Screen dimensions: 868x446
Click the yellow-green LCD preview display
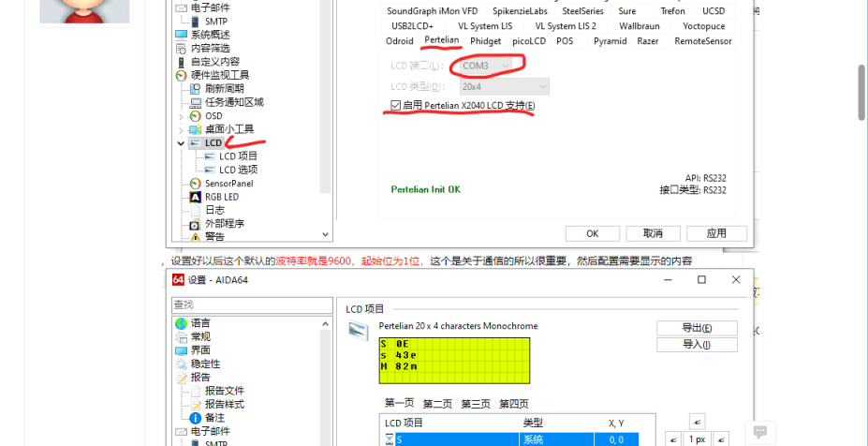point(454,361)
